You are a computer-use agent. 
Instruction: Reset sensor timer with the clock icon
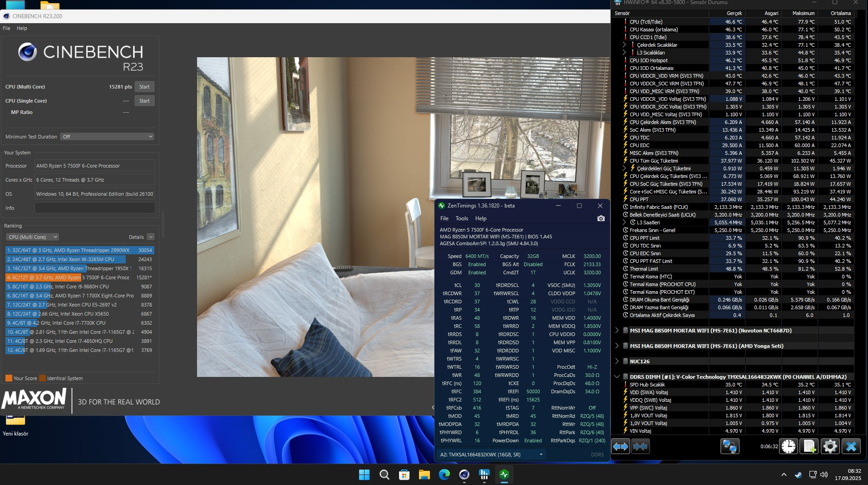click(789, 446)
